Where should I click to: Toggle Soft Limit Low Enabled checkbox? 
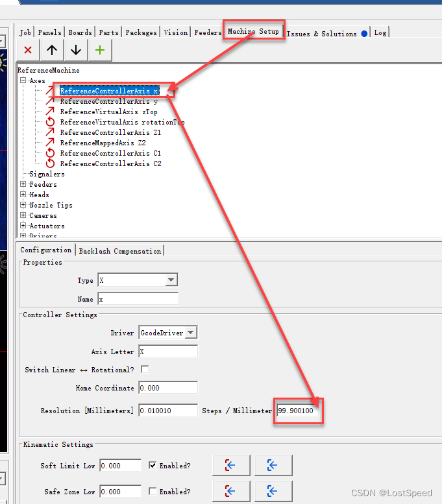pos(153,465)
